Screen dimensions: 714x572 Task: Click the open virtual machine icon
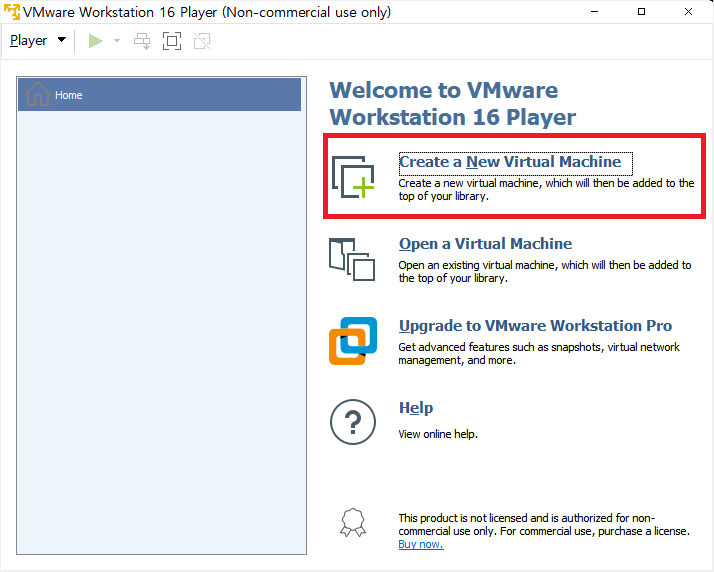352,259
